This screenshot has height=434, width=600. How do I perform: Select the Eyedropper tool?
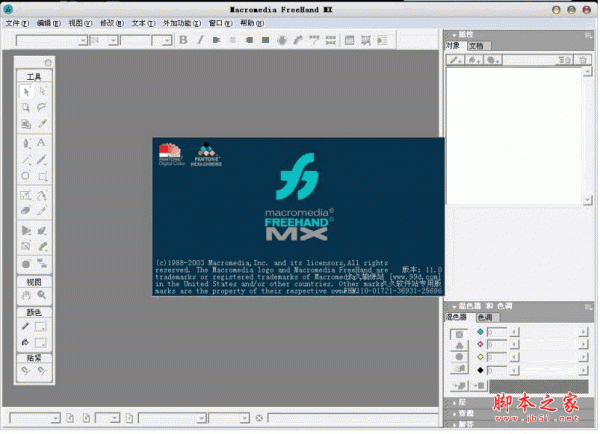[42, 124]
